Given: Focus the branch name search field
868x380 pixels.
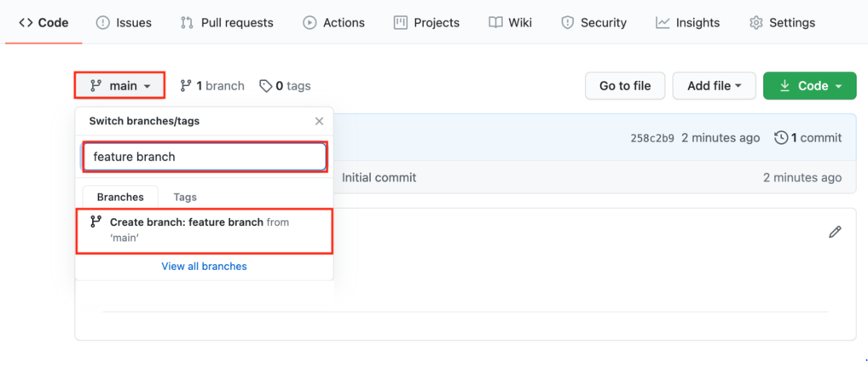Looking at the screenshot, I should (205, 157).
